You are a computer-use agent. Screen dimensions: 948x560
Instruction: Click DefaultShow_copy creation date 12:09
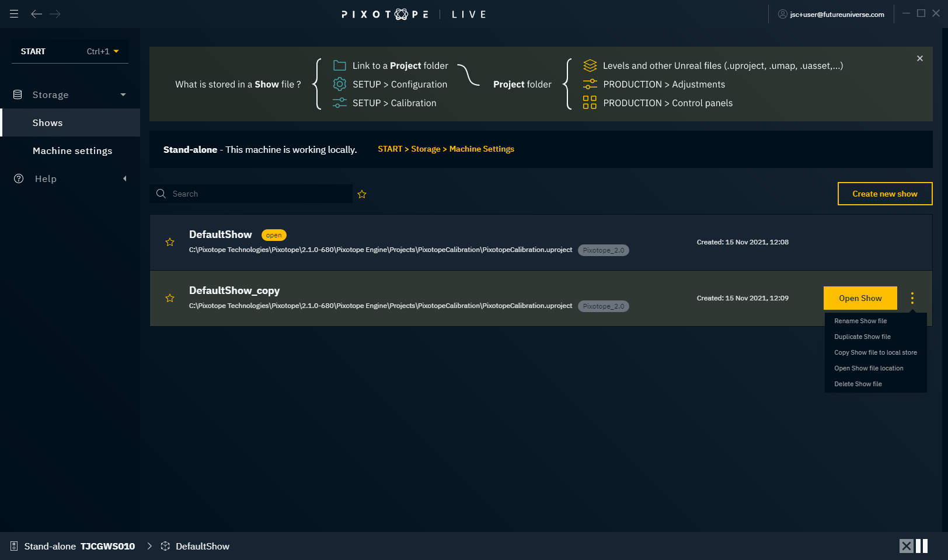(743, 298)
